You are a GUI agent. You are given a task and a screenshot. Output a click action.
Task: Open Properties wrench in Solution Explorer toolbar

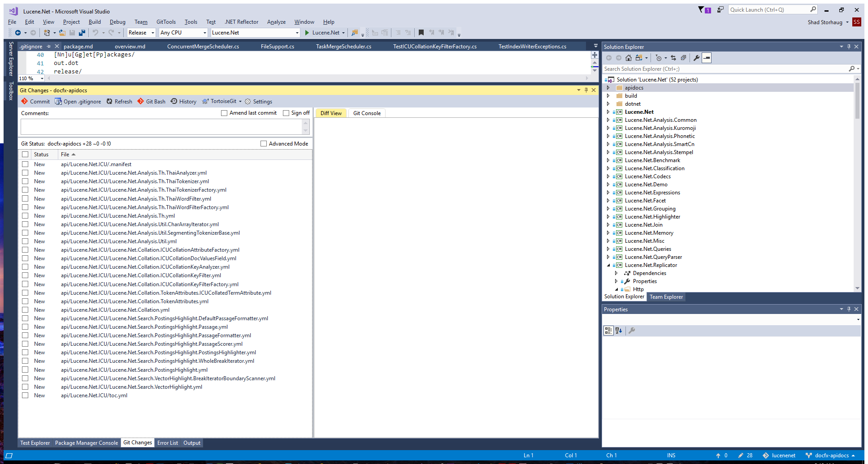tap(696, 58)
